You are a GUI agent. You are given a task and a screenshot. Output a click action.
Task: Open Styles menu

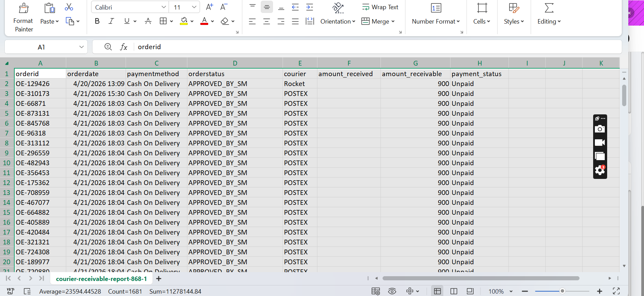click(514, 22)
